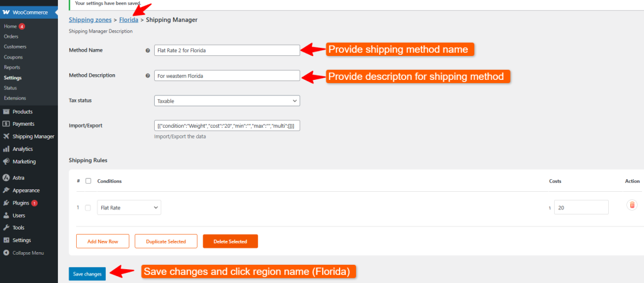This screenshot has width=644, height=283.
Task: Check the row 1 shipping rule checkbox
Action: point(88,208)
